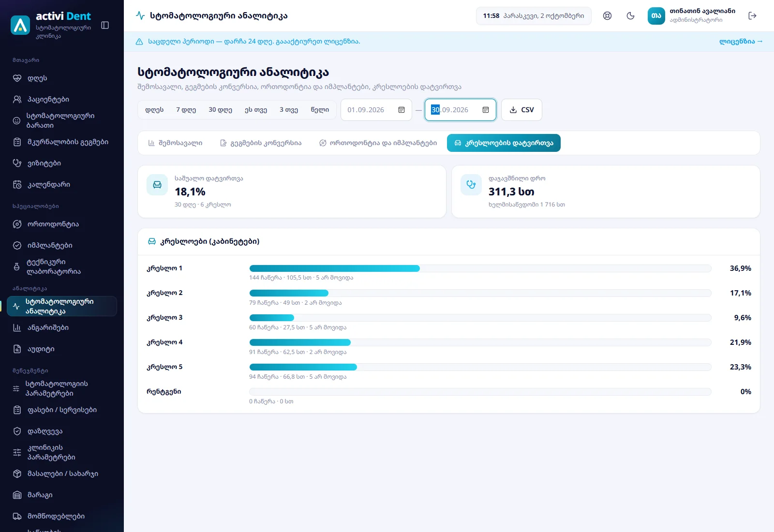
Task: Open იმპლანტები sidebar item
Action: (x=62, y=246)
